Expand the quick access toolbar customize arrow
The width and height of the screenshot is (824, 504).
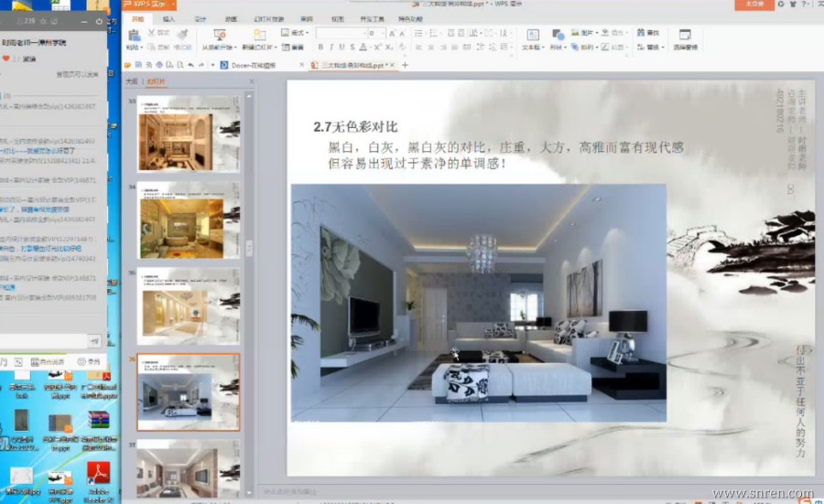click(x=212, y=65)
